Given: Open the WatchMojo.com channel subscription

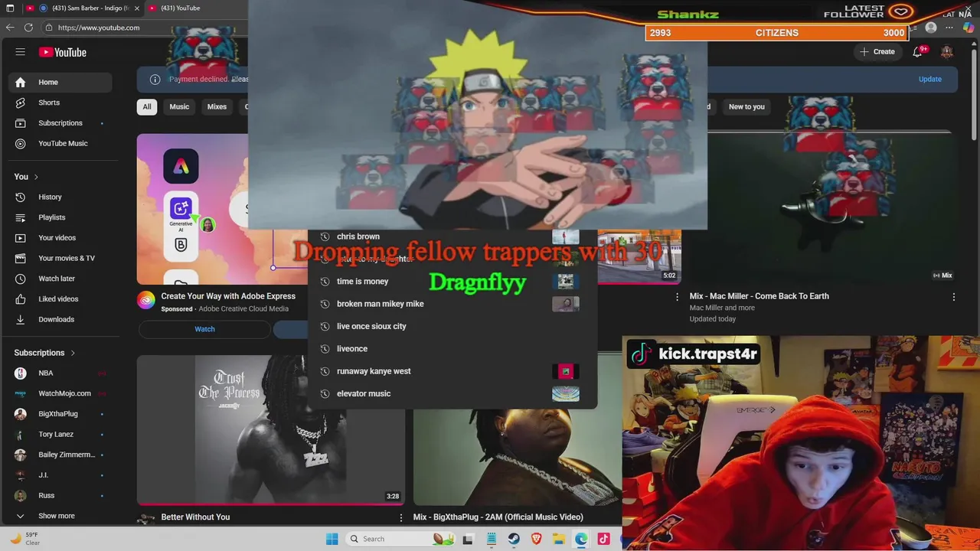Looking at the screenshot, I should click(60, 393).
